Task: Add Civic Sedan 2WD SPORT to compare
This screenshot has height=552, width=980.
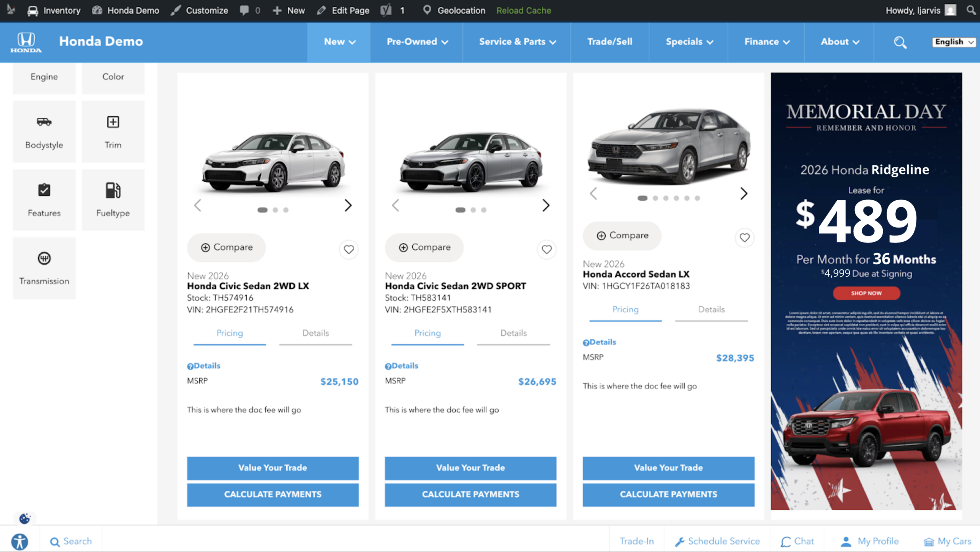Action: 424,247
